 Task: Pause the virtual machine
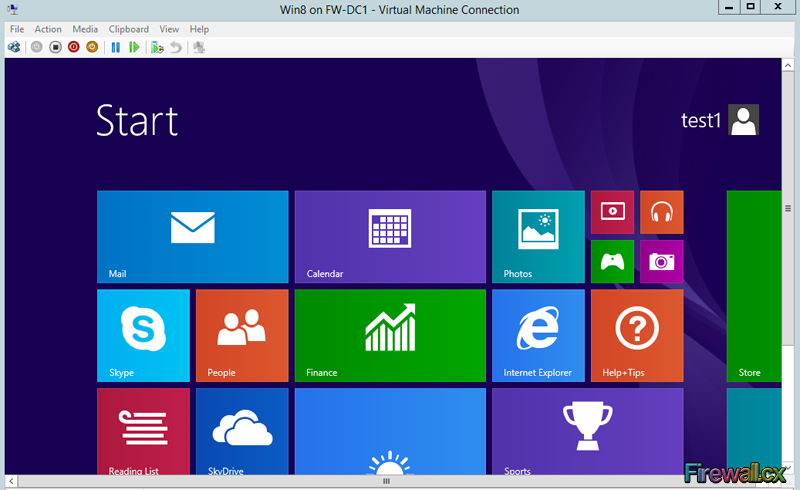[116, 47]
